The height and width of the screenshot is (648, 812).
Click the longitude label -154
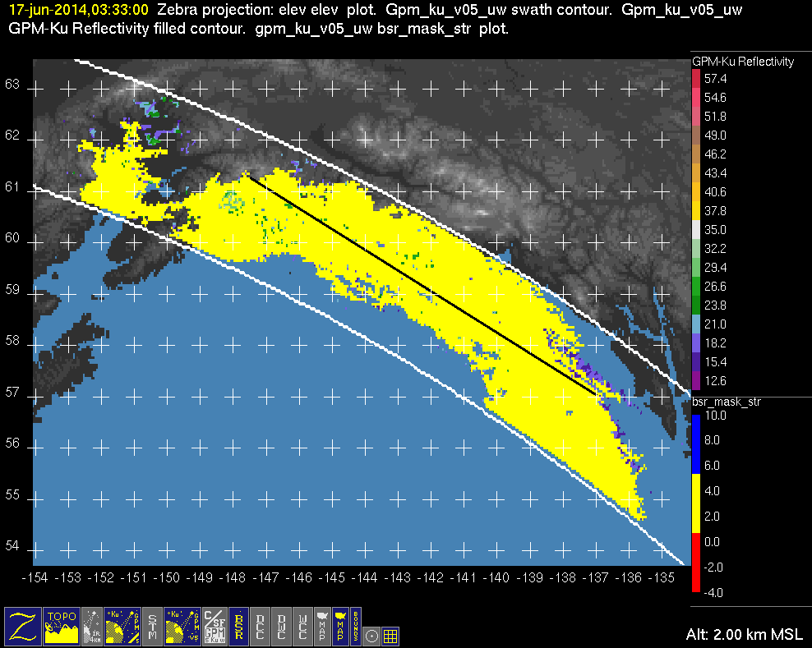(x=35, y=577)
